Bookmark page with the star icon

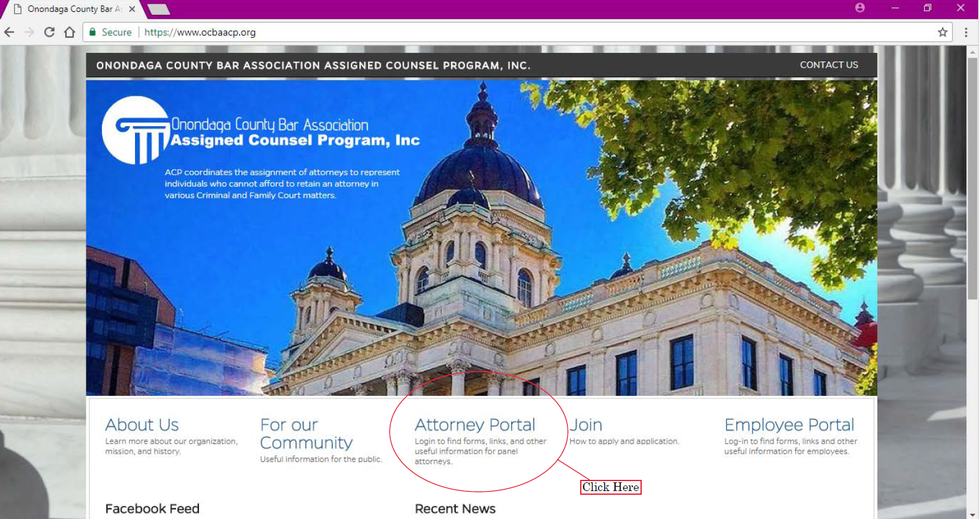pos(943,32)
